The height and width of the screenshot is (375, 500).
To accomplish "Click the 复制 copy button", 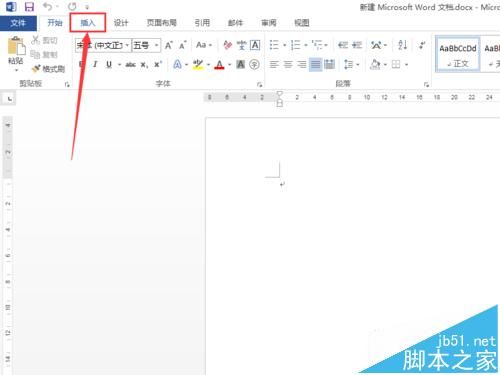I will [x=44, y=54].
